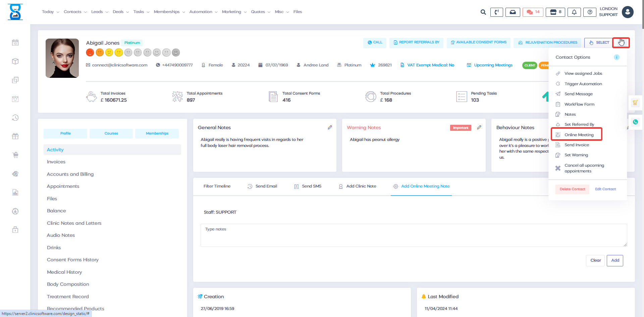644x317 pixels.
Task: Switch to the Memberships profile tab
Action: tap(157, 134)
